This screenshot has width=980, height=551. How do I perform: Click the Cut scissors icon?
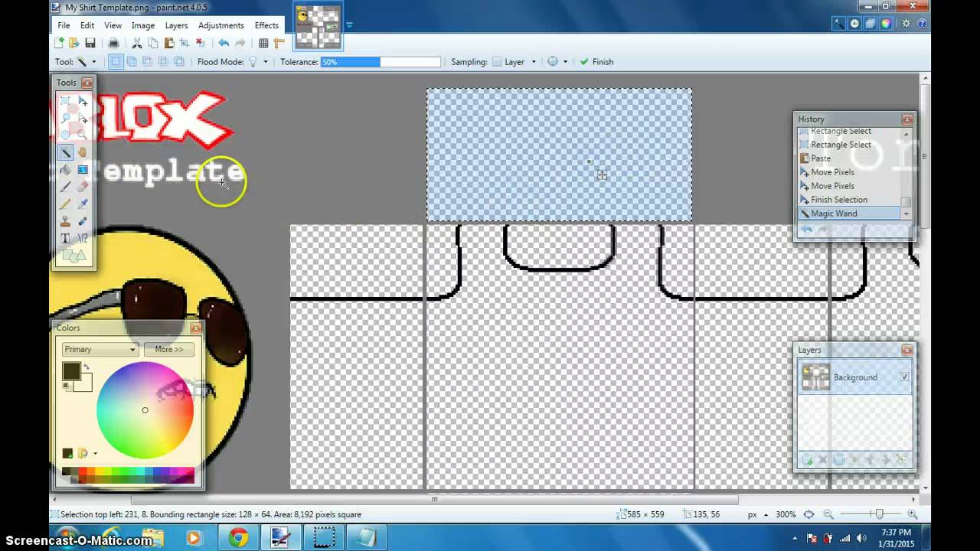click(x=137, y=43)
